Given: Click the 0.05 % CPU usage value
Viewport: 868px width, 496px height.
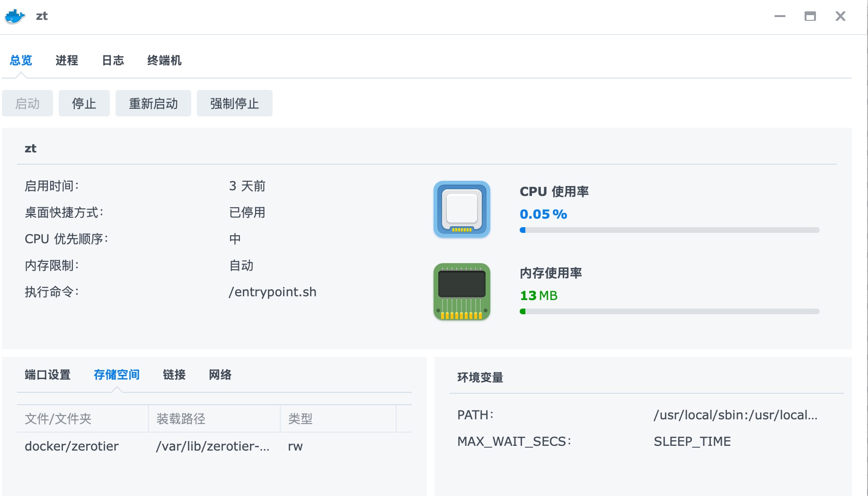Looking at the screenshot, I should pyautogui.click(x=543, y=214).
